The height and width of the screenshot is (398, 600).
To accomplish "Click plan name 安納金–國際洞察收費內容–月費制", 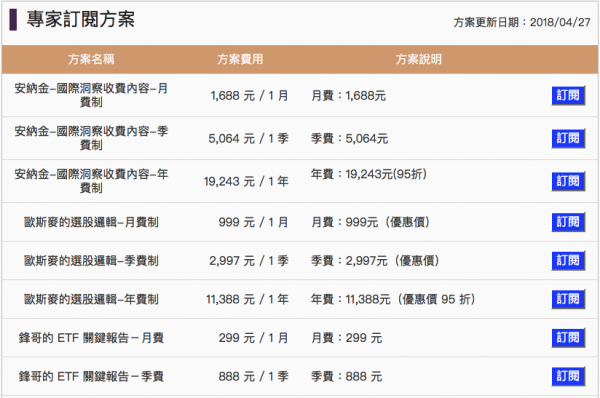I will pyautogui.click(x=91, y=95).
